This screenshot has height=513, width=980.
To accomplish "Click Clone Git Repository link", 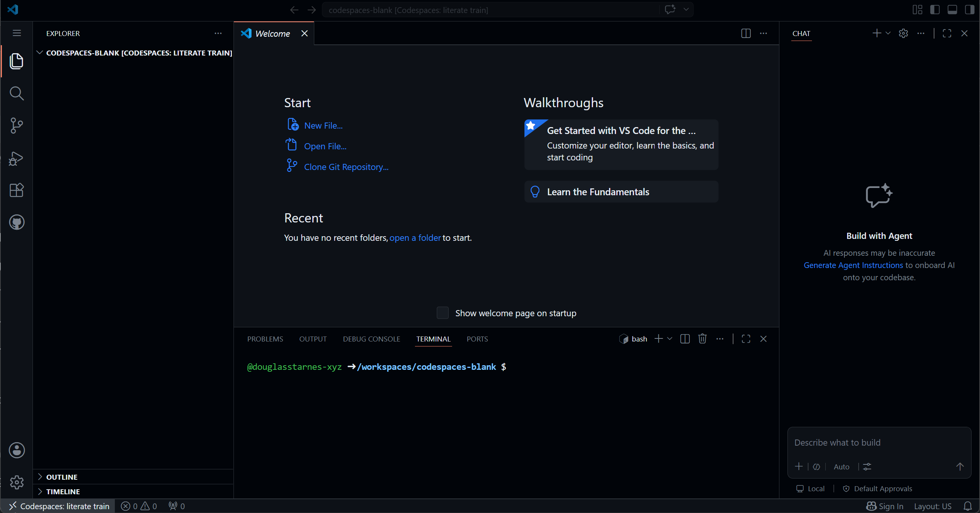I will (346, 167).
